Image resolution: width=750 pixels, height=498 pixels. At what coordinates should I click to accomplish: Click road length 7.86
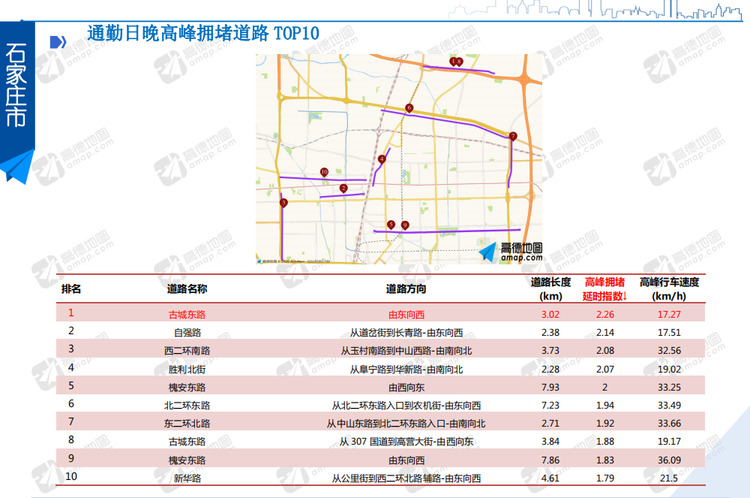pos(551,460)
